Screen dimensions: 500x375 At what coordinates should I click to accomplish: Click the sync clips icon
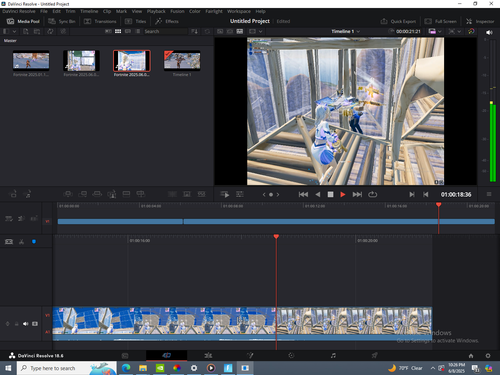[50, 31]
